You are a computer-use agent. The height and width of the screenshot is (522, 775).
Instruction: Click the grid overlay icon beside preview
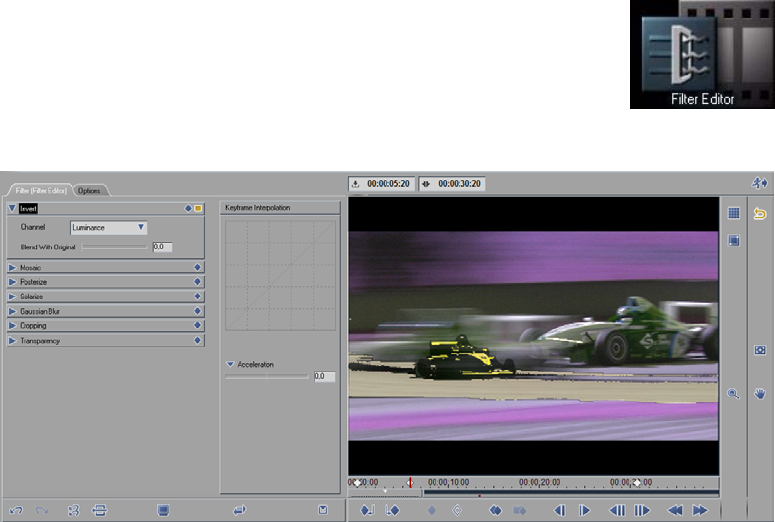tap(733, 213)
